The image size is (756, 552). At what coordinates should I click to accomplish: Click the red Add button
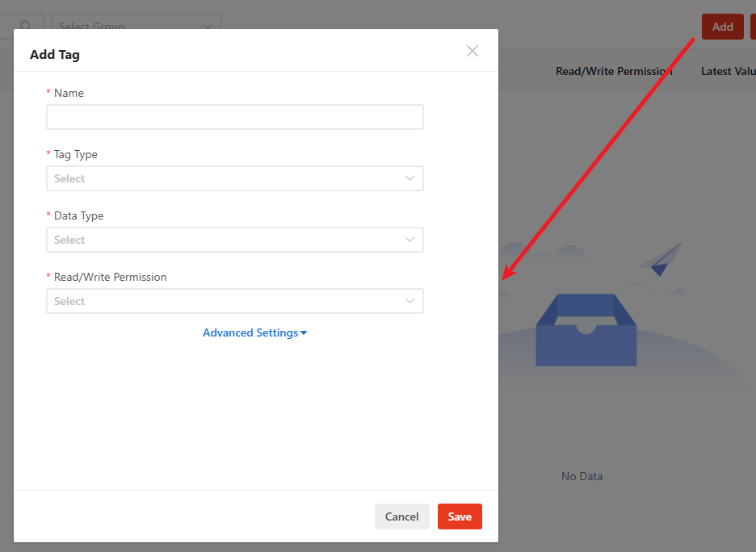pyautogui.click(x=722, y=27)
